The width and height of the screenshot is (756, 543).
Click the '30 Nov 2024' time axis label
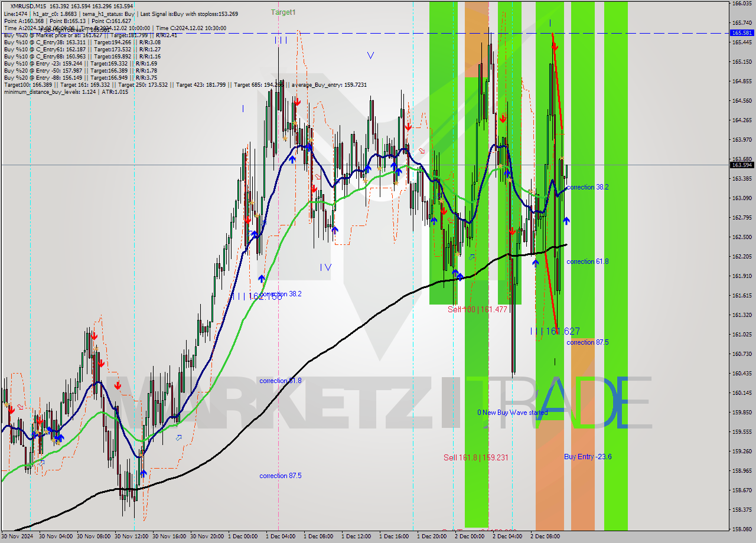pyautogui.click(x=17, y=537)
